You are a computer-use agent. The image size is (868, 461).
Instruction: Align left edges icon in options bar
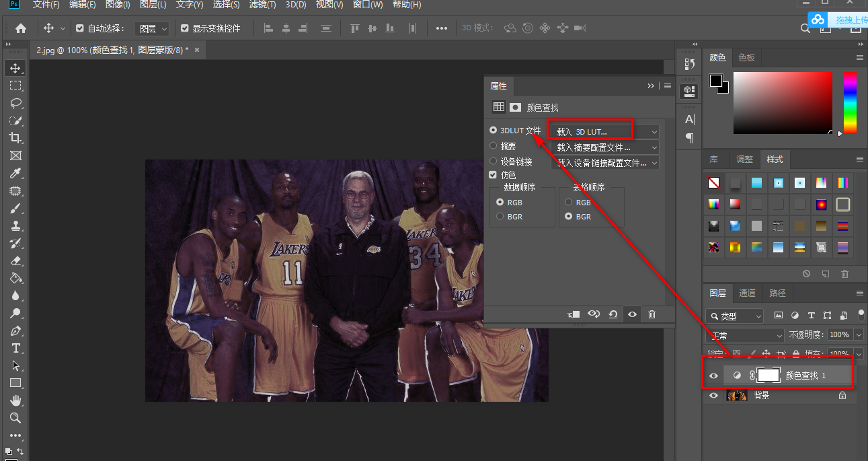click(x=269, y=28)
